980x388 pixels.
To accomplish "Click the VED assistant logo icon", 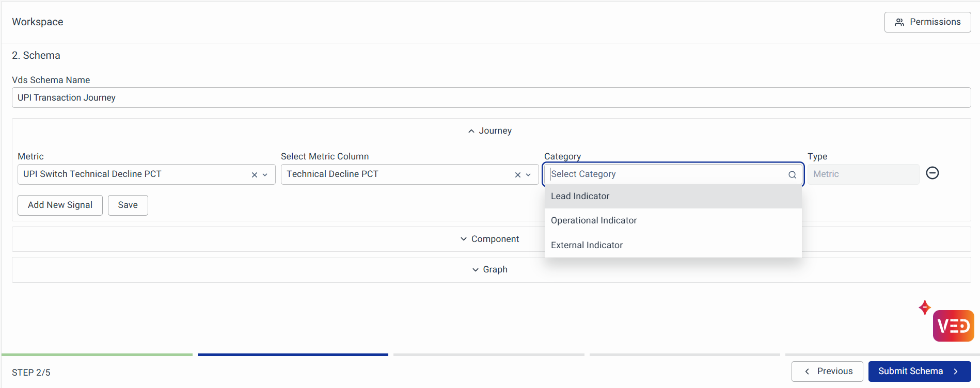I will click(953, 326).
